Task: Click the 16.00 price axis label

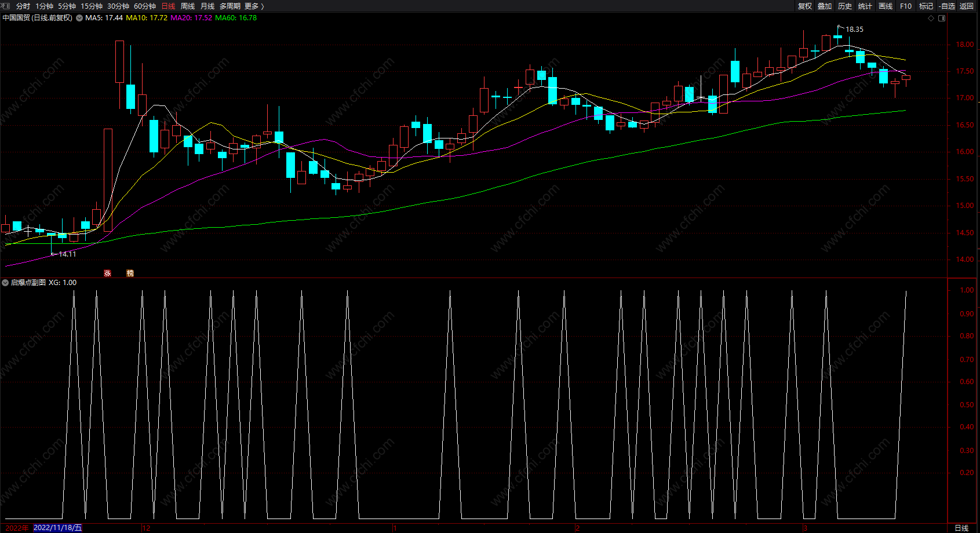Action: (x=965, y=152)
